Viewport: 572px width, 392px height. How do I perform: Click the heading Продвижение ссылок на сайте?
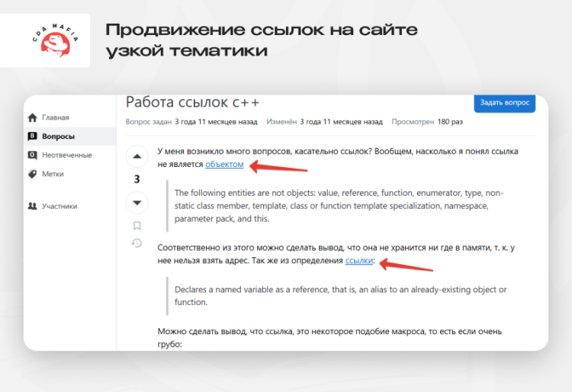[x=261, y=40]
